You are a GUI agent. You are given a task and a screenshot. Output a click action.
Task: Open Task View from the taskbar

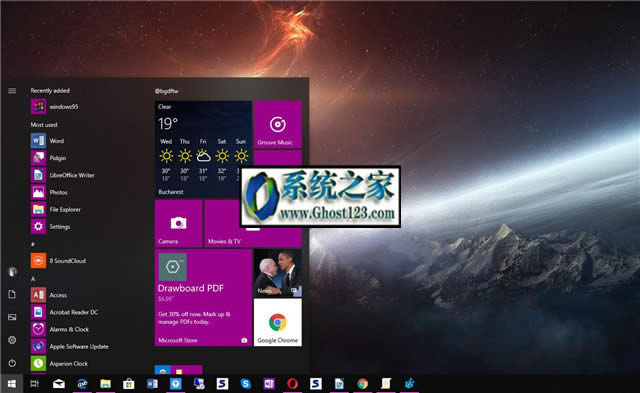[x=35, y=384]
